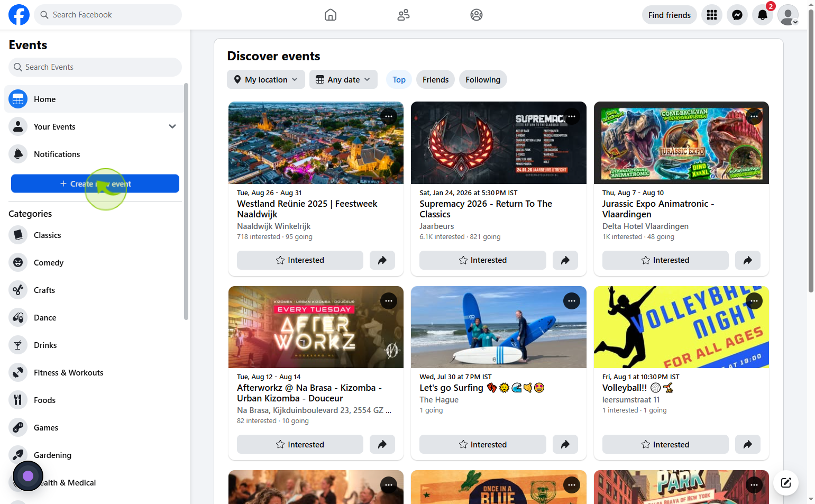
Task: Mark Interested on Let's go Surfing event
Action: (x=483, y=444)
